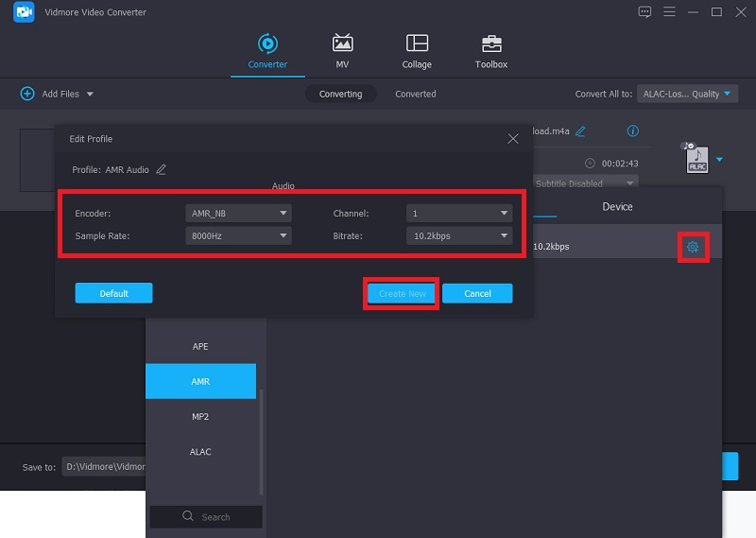Click the file info icon

point(633,130)
